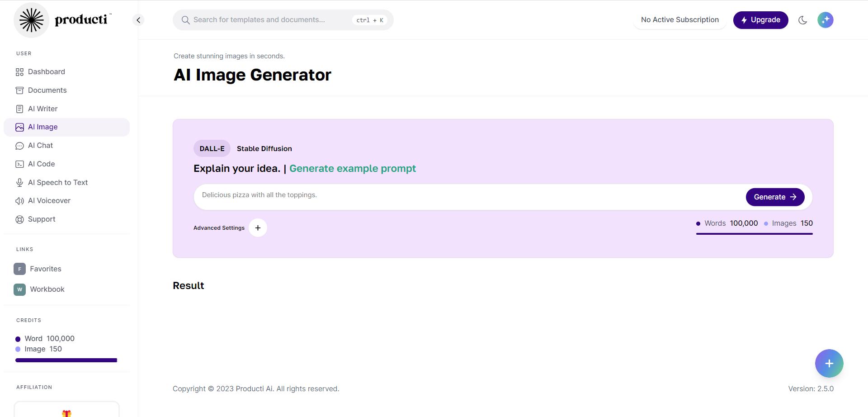Switch to the Stable Diffusion tab
The image size is (868, 417).
pyautogui.click(x=264, y=149)
